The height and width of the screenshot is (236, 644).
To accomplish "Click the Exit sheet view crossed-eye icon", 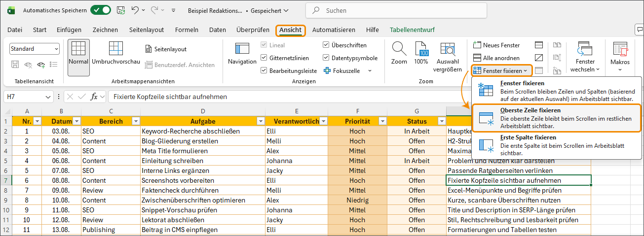I will (x=28, y=64).
